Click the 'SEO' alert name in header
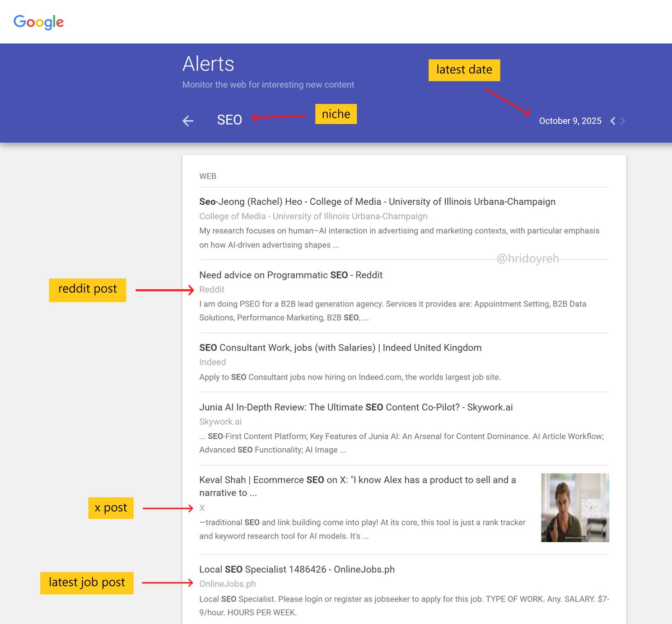 point(230,120)
